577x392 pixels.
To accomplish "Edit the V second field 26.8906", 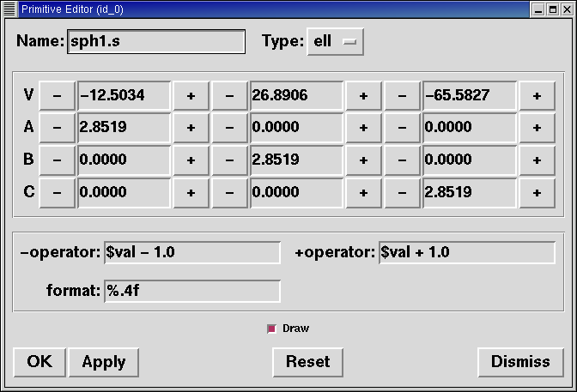I will [x=296, y=95].
